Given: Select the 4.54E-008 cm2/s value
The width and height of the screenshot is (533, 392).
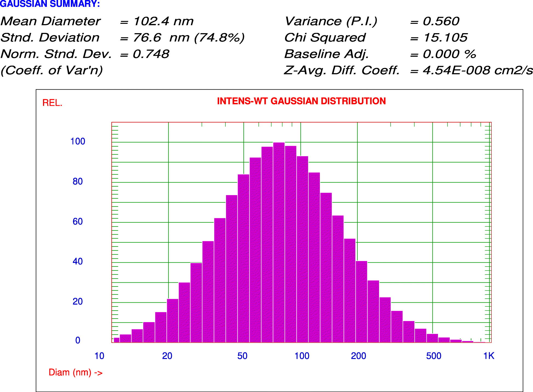Looking at the screenshot, I should tap(478, 70).
